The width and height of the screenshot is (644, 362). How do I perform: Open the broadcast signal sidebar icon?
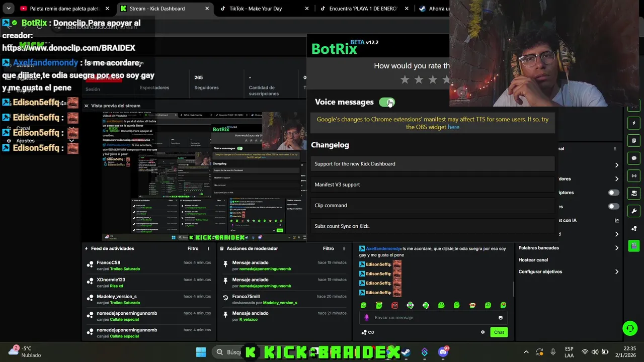coord(634,176)
